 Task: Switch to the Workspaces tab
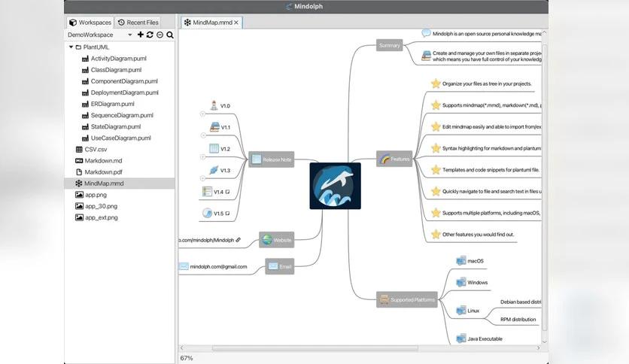[x=90, y=23]
